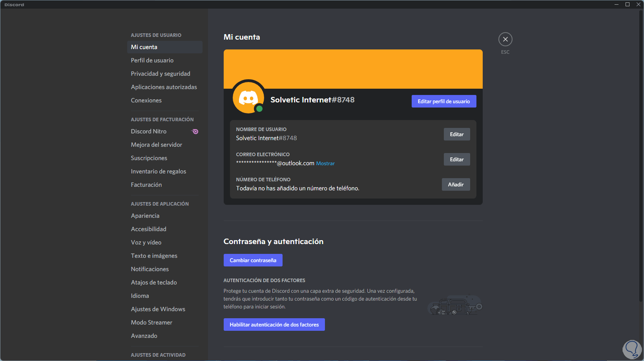644x361 pixels.
Task: Click the green online status indicator
Action: pyautogui.click(x=259, y=109)
